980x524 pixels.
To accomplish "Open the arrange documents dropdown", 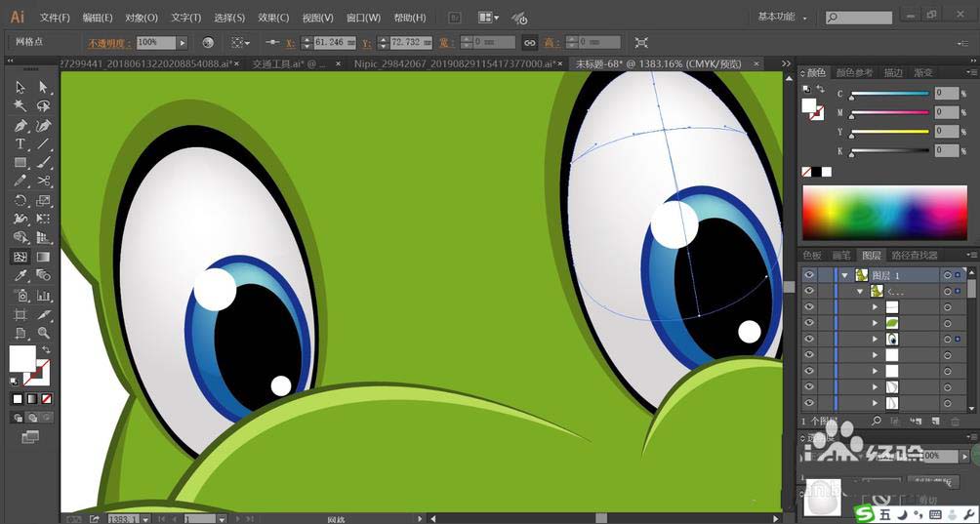I will [x=488, y=18].
